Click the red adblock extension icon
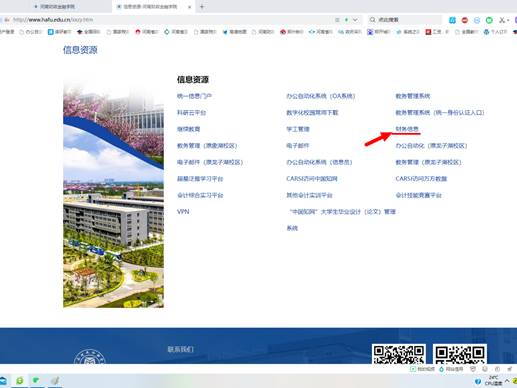 (465, 20)
